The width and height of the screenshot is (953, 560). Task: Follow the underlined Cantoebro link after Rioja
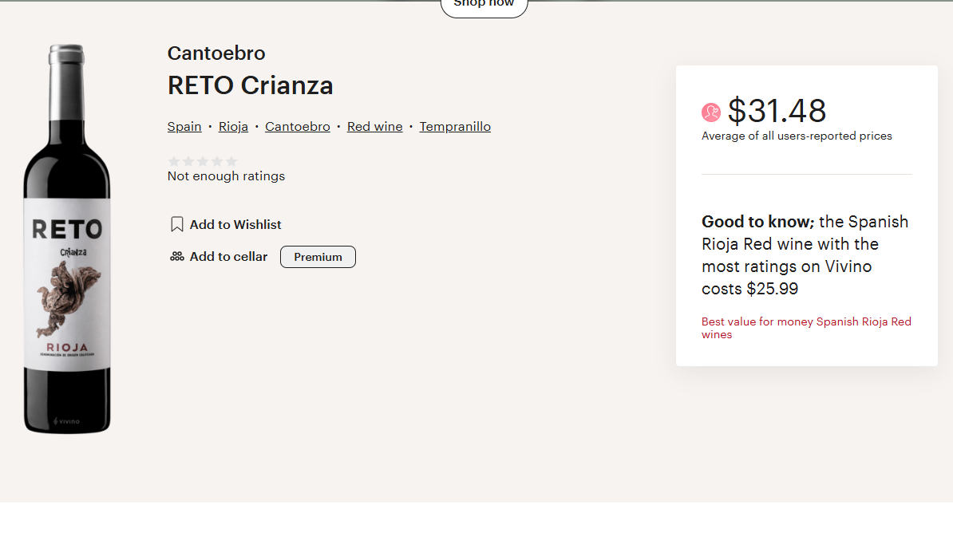(x=298, y=127)
